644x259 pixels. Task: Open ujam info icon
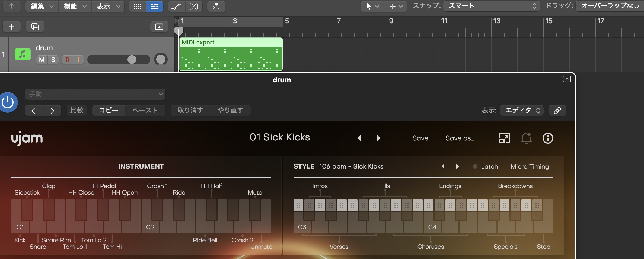[548, 138]
